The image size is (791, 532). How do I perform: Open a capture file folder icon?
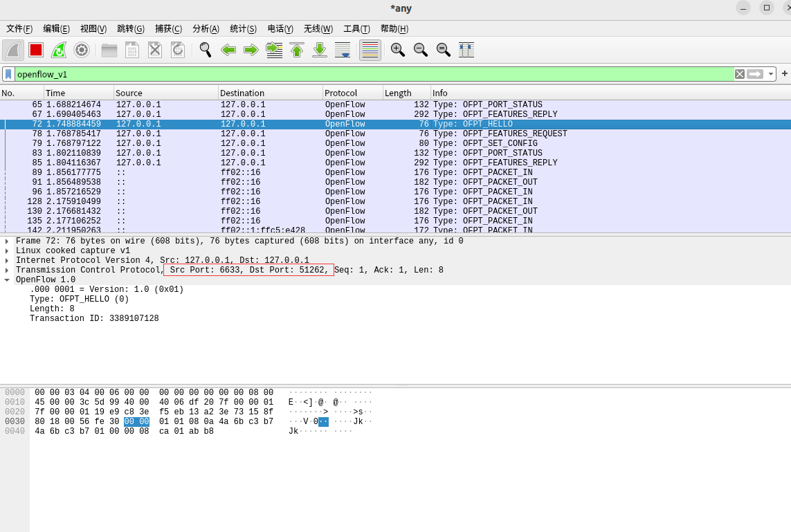(x=109, y=50)
